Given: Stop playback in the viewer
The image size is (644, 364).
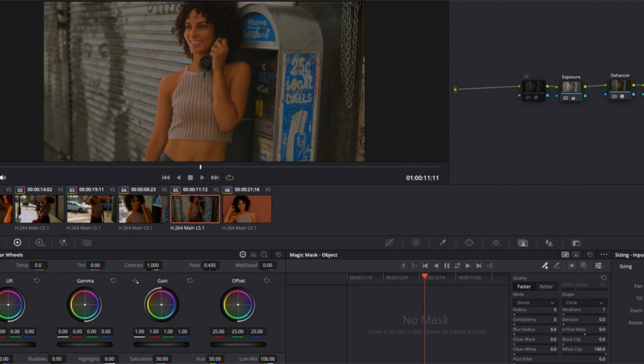Looking at the screenshot, I should pyautogui.click(x=190, y=178).
